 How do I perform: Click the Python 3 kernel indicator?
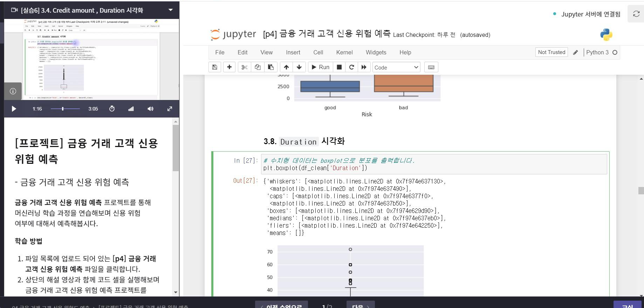(x=597, y=52)
